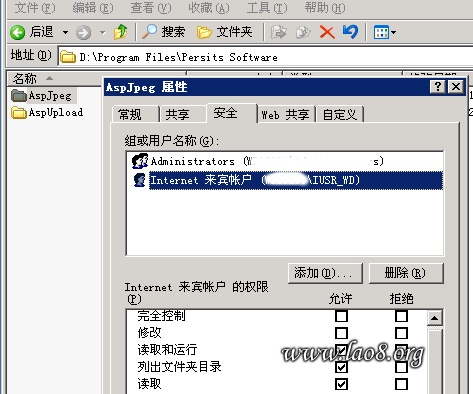Check Allow for 修改
Viewport: 473px width, 394px height.
tap(341, 333)
